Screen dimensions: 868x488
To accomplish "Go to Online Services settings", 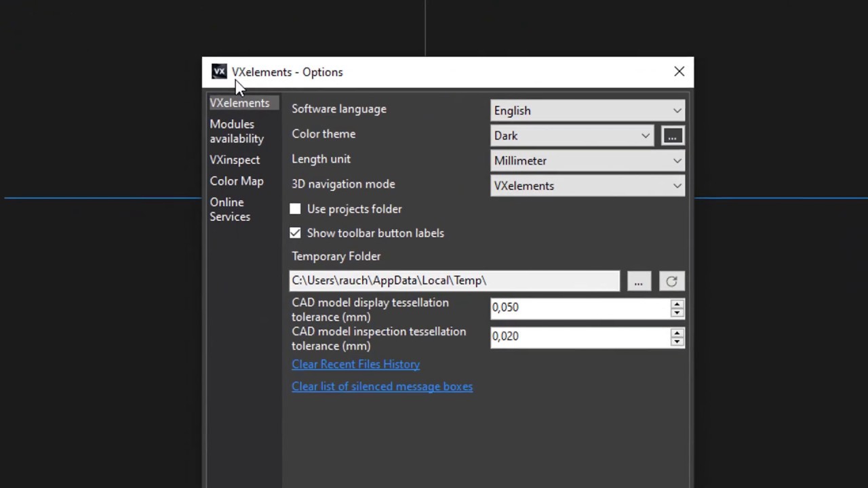I will point(230,209).
